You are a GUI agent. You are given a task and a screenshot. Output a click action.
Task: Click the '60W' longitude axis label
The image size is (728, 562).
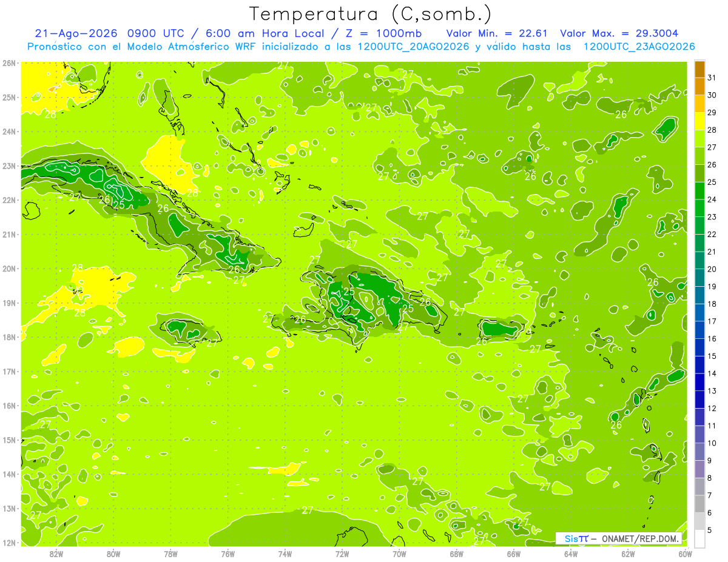point(685,553)
